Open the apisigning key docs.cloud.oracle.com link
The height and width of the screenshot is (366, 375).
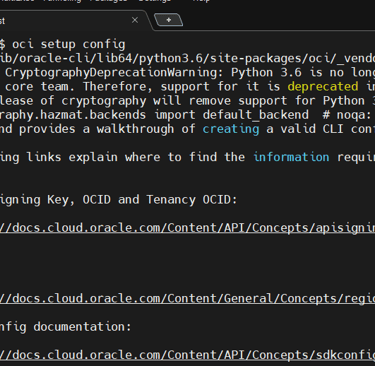(x=187, y=228)
